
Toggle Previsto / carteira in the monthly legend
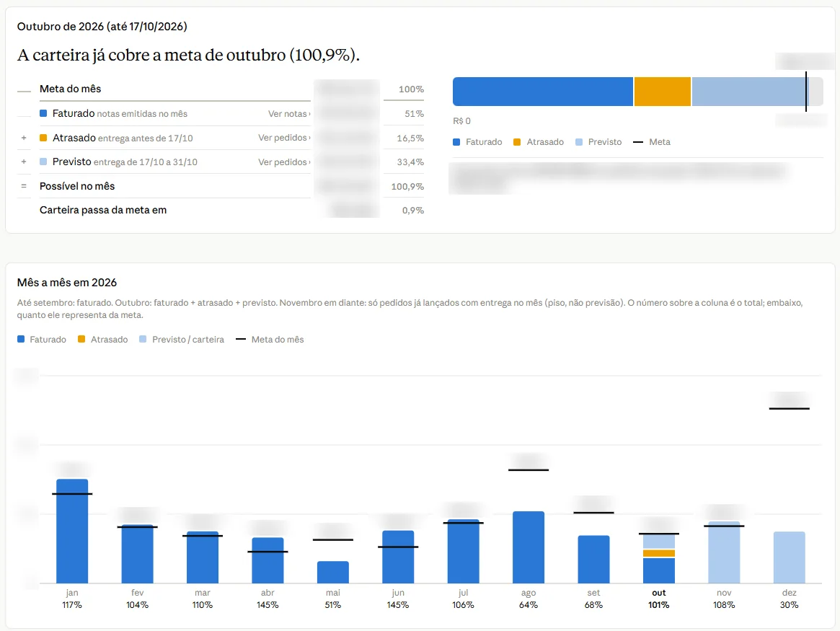click(x=182, y=340)
